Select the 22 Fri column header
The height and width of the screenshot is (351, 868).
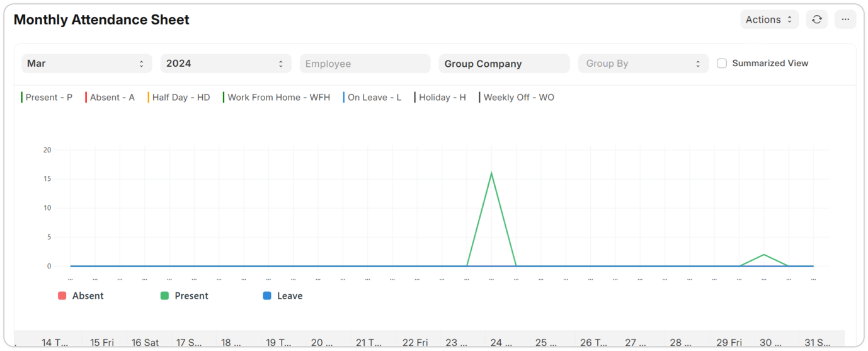pyautogui.click(x=414, y=342)
